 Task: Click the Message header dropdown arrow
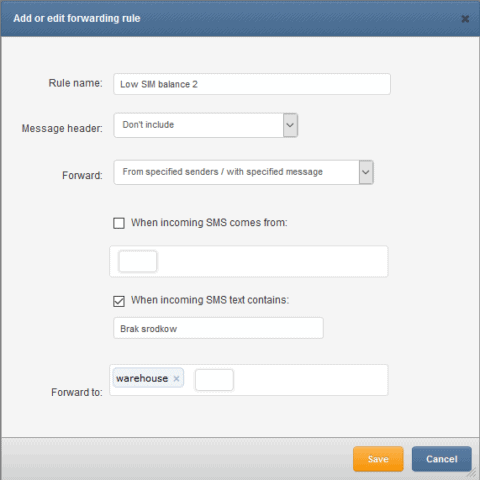290,125
